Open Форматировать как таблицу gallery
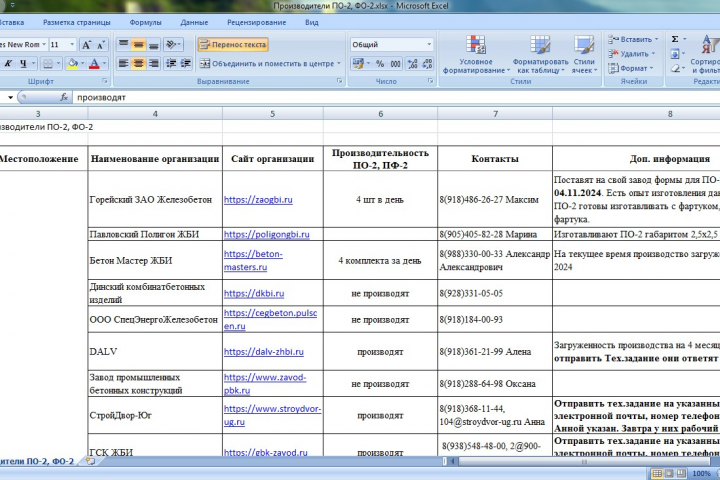This screenshot has height=480, width=720. tap(540, 54)
